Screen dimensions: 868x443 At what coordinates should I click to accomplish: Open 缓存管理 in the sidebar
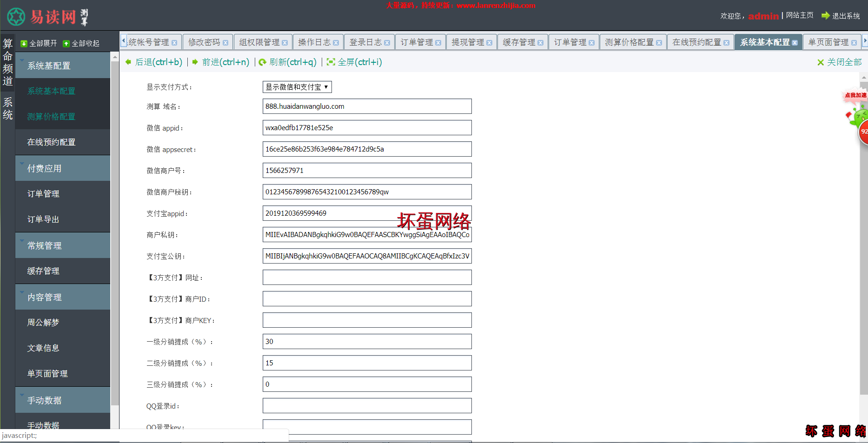point(63,271)
